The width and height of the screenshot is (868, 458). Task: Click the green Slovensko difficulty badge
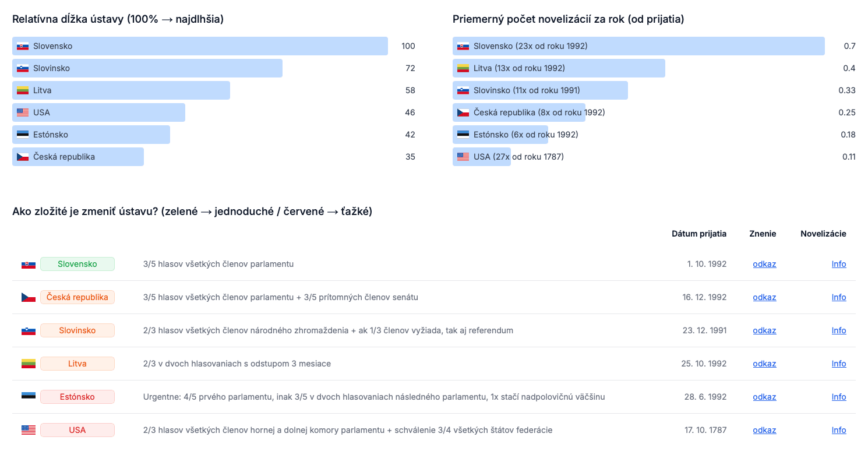coord(77,264)
